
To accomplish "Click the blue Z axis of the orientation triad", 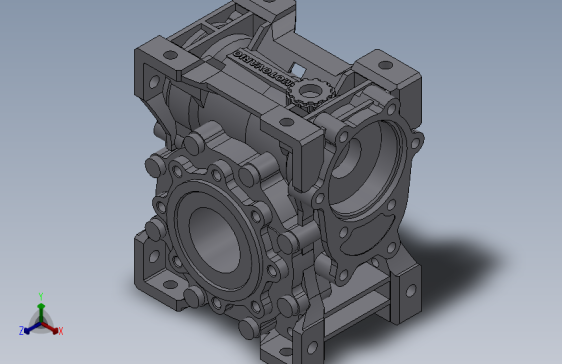I will [x=32, y=328].
